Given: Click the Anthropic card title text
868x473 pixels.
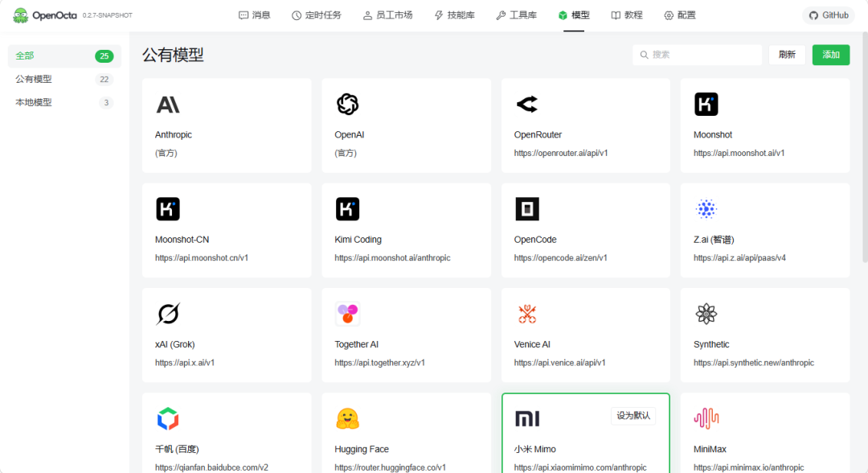Looking at the screenshot, I should tap(174, 134).
